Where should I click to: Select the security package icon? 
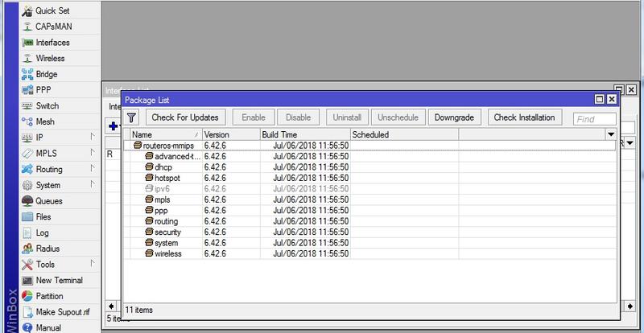point(149,232)
